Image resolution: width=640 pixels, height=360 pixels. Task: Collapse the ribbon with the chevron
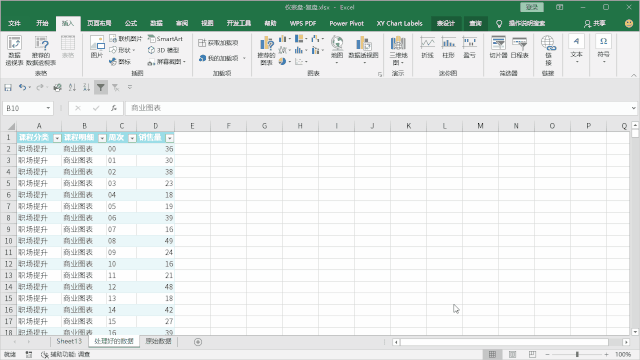pos(633,75)
